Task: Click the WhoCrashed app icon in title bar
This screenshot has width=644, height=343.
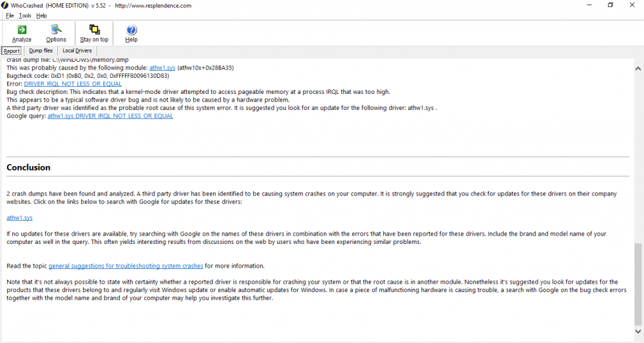Action: tap(5, 5)
